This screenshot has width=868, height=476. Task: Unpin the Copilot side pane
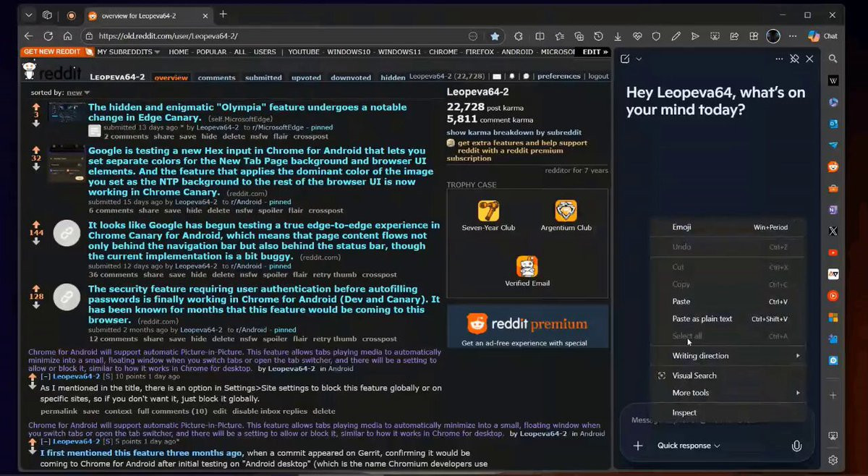(794, 59)
